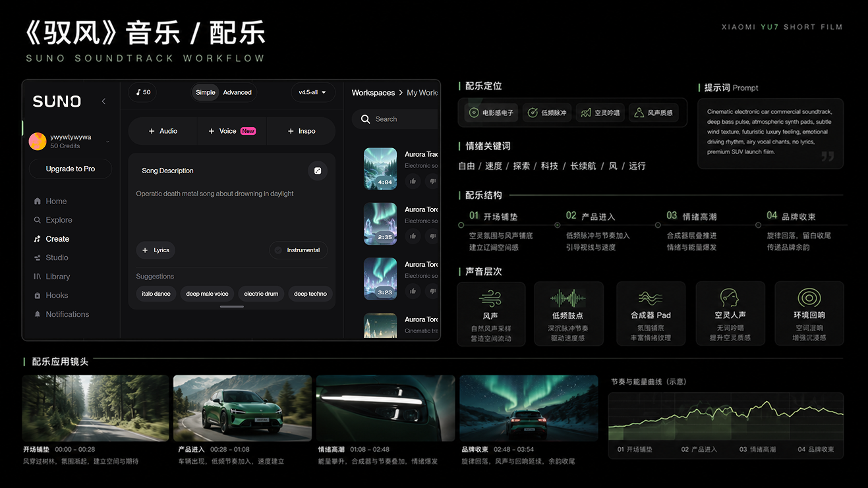Switch to Simple mode
Screen dimensions: 868x488
[x=206, y=92]
